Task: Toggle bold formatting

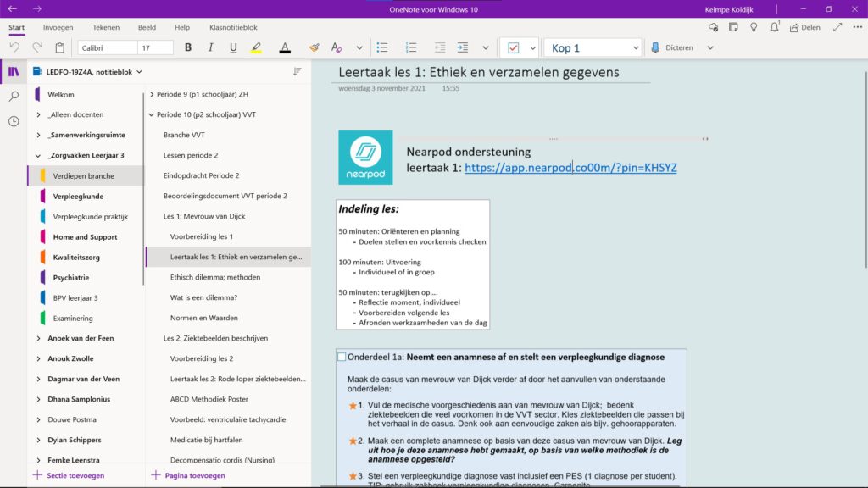Action: pyautogui.click(x=187, y=47)
